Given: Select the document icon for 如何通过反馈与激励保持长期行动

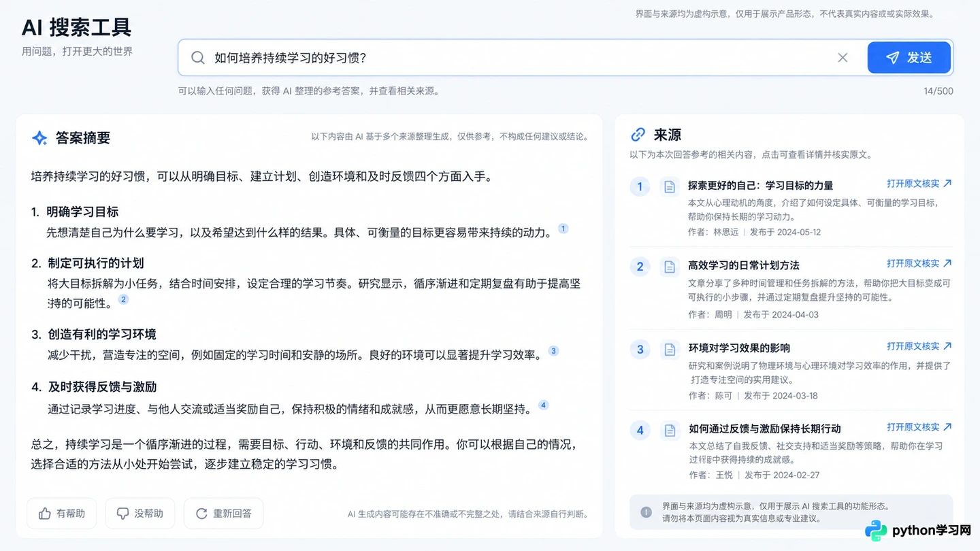Looking at the screenshot, I should pos(670,430).
